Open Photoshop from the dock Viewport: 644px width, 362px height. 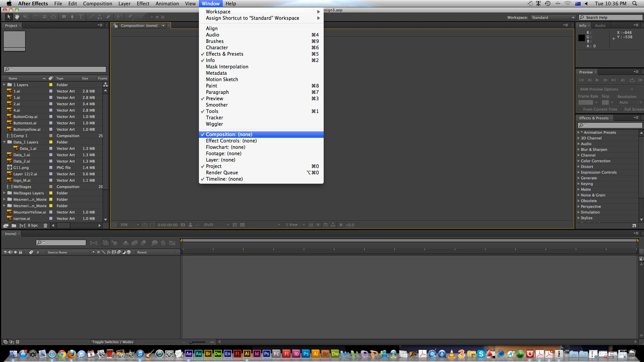coord(267,354)
